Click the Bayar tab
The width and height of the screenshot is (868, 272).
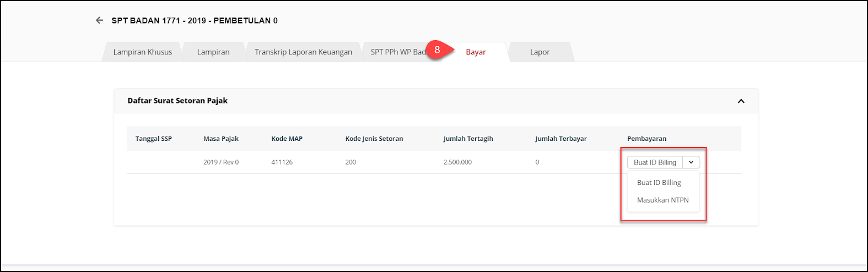(x=476, y=52)
